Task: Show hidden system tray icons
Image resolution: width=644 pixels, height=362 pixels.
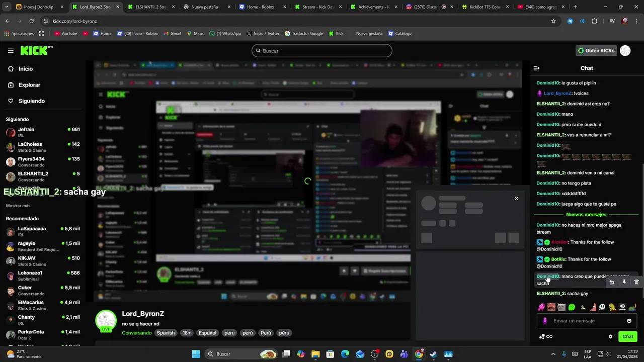Action: tap(553, 354)
